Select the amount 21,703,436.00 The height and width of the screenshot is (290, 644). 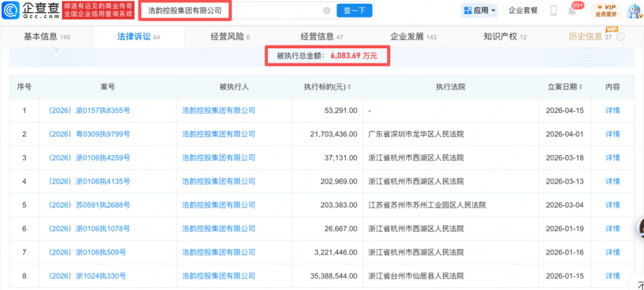334,134
